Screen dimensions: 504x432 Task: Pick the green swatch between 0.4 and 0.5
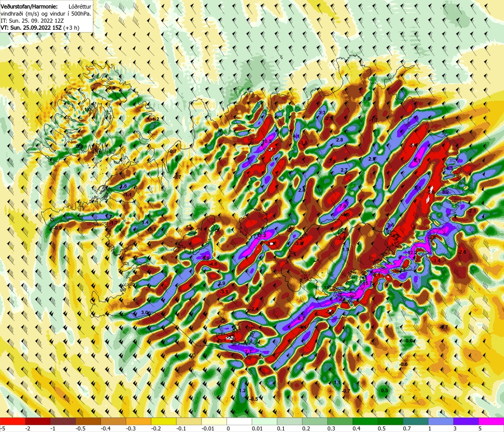[x=365, y=421]
